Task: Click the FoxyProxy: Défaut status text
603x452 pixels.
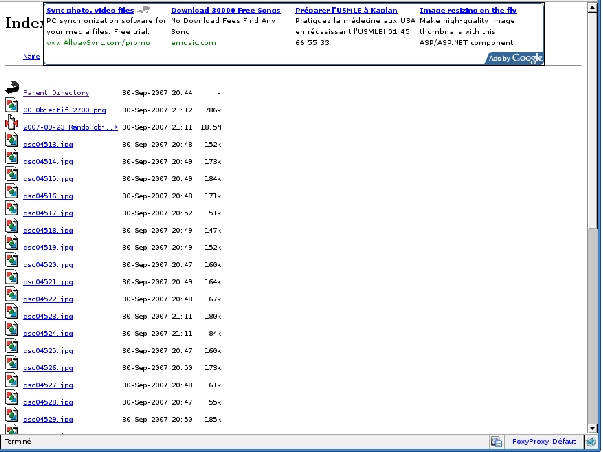Action: pyautogui.click(x=544, y=442)
